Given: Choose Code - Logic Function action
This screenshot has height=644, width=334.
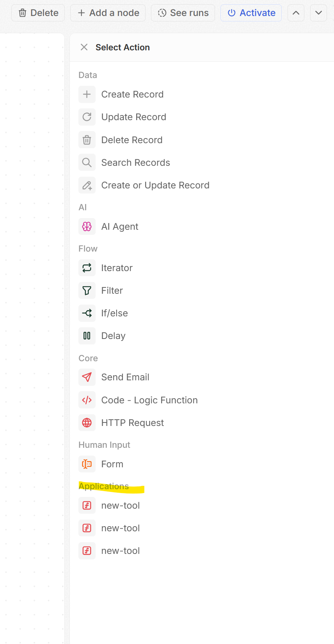Looking at the screenshot, I should pyautogui.click(x=149, y=400).
